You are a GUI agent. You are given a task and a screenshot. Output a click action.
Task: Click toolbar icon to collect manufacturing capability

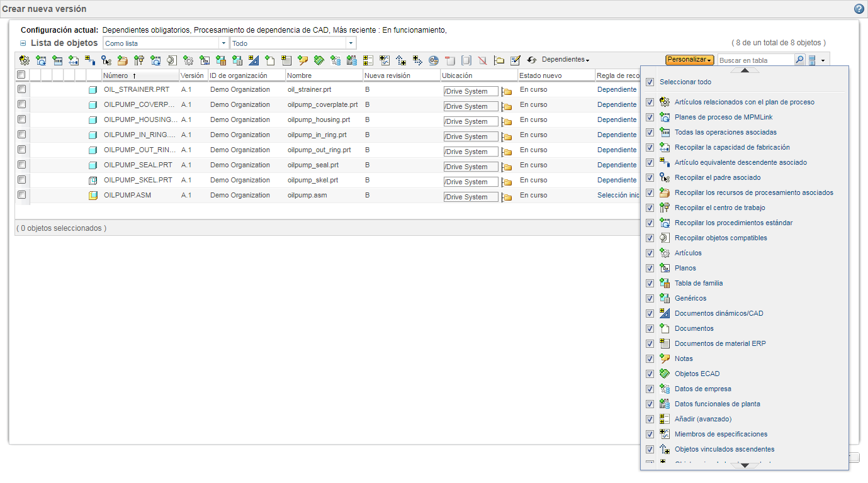click(x=74, y=60)
